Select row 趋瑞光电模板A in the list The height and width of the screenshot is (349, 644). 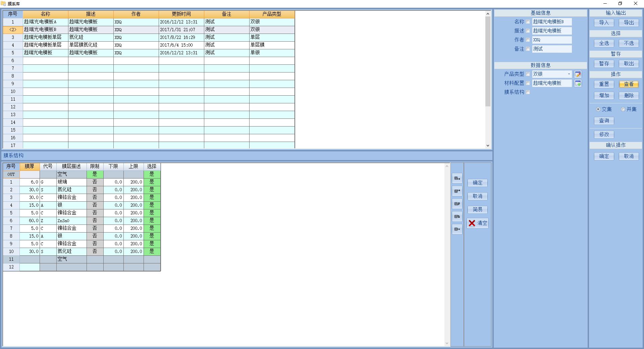tap(149, 22)
